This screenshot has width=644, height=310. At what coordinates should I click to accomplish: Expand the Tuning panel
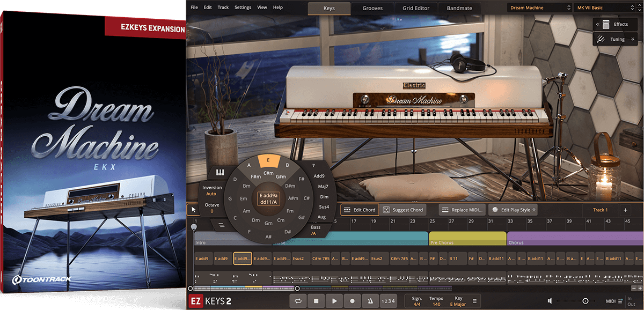click(633, 39)
